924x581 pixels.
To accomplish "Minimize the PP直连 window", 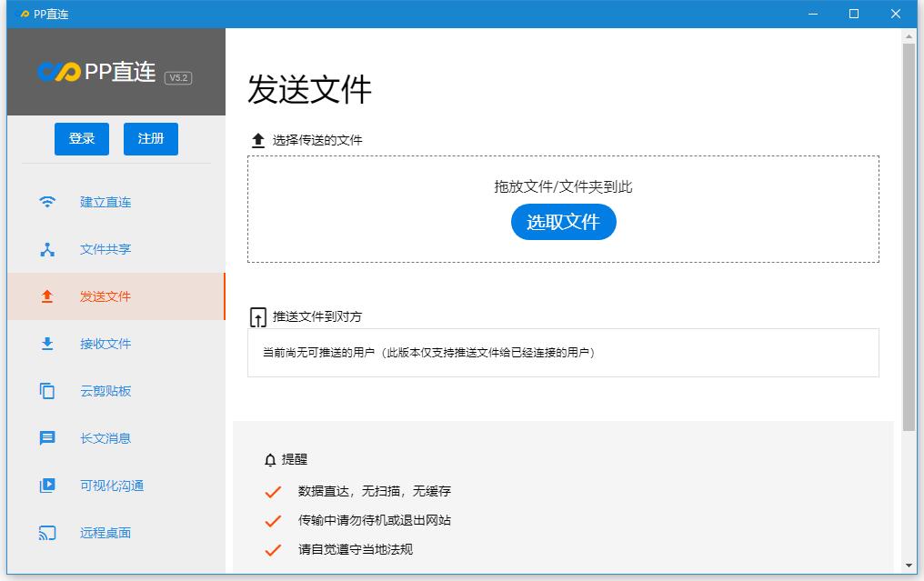I will coord(813,14).
